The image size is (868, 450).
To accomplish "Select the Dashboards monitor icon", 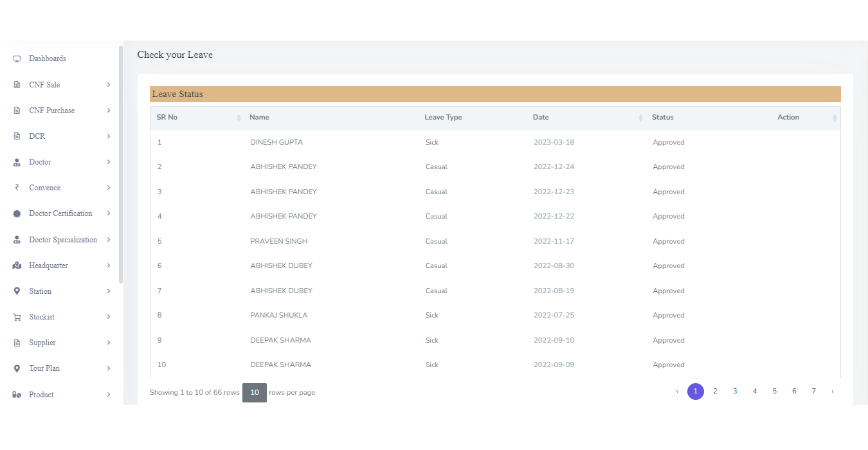I will pyautogui.click(x=15, y=59).
